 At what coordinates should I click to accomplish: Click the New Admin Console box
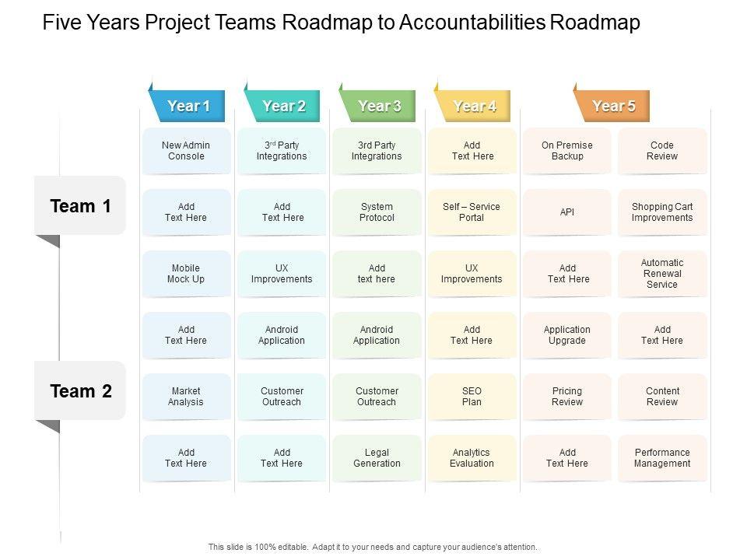point(186,151)
